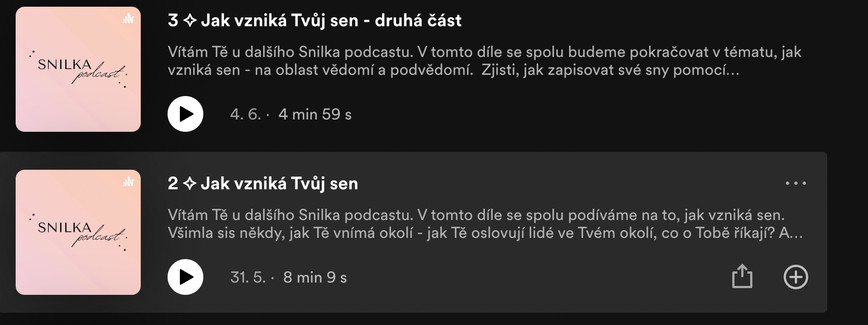Click the Snilka podcast cover of episode 3
This screenshot has height=325, width=868.
click(78, 69)
